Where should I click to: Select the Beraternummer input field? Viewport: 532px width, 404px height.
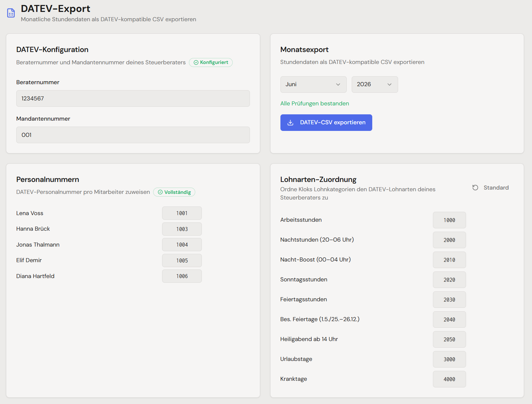(133, 98)
